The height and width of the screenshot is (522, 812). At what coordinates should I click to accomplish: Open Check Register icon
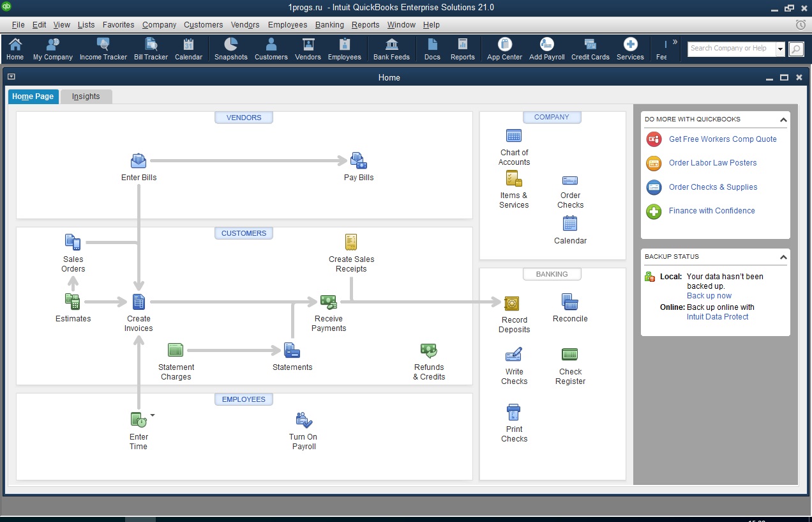570,354
